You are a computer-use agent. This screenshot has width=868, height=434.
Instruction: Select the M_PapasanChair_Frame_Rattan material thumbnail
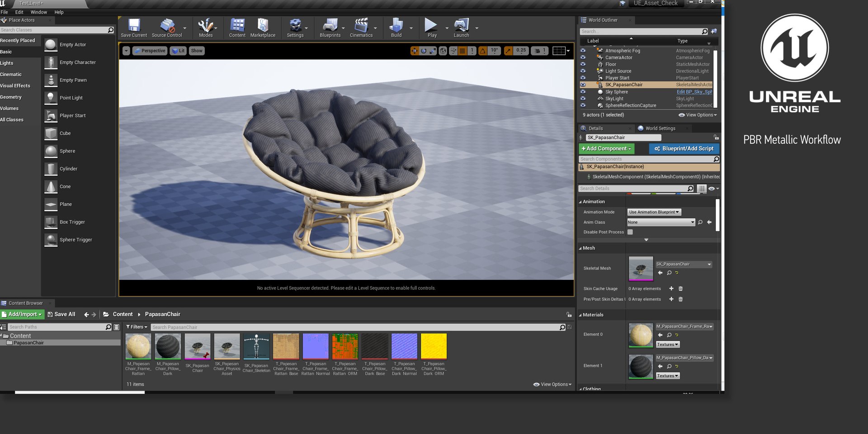[x=138, y=346]
